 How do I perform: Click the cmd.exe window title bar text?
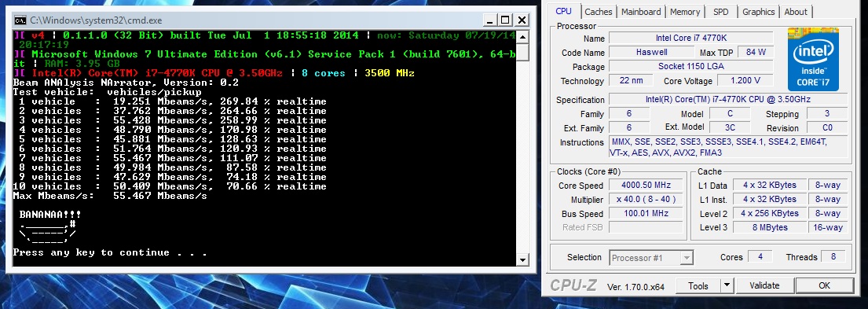tap(96, 20)
